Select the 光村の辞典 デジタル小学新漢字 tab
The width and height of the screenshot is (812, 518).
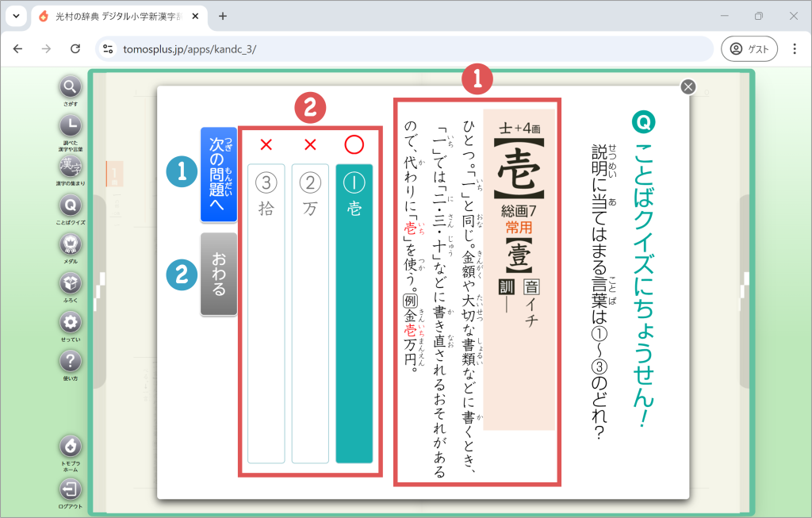[x=120, y=17]
